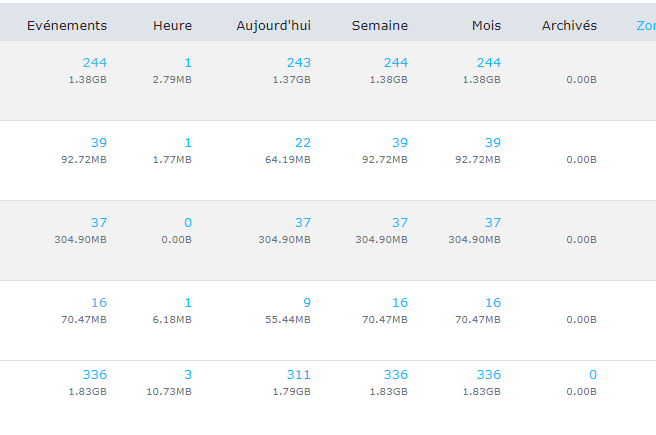Click the 311 total link under Aujourd'hui

pyautogui.click(x=298, y=375)
